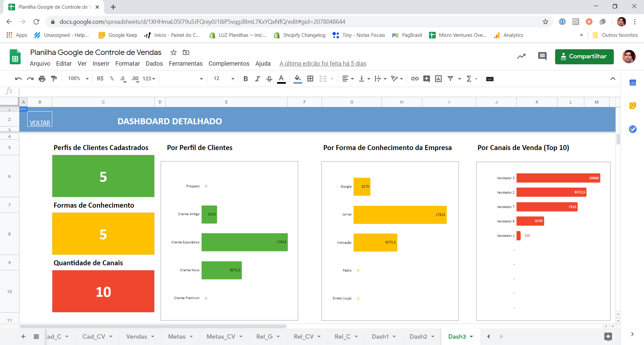
Task: Open the zoom 100% dropdown
Action: 78,79
